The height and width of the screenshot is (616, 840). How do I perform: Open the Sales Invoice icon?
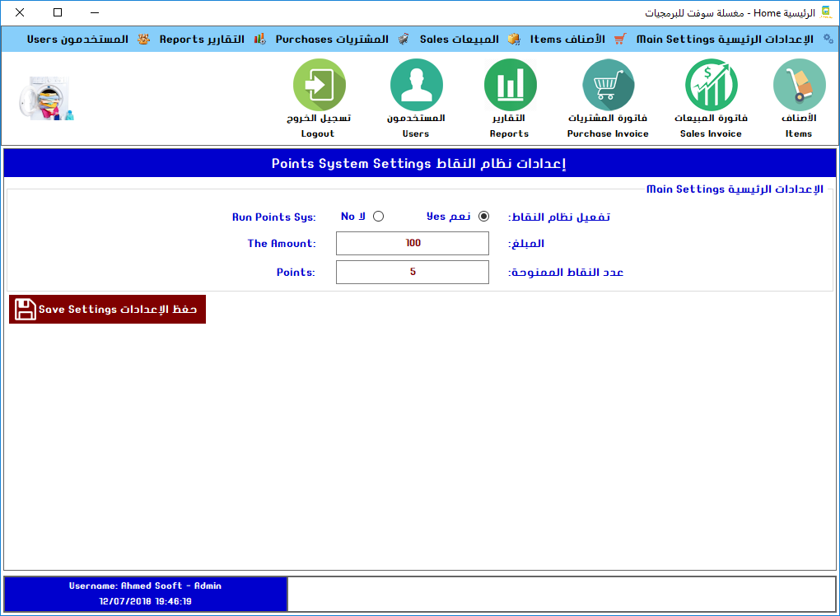pyautogui.click(x=711, y=85)
